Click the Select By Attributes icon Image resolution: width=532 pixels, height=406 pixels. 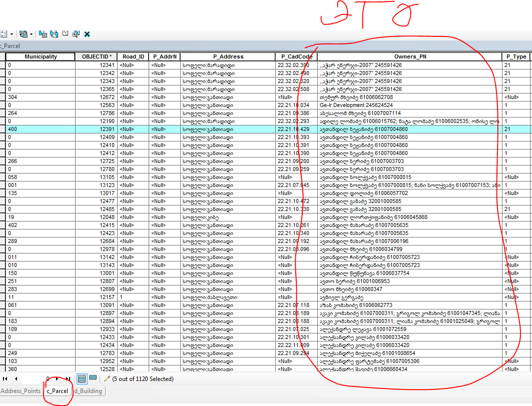[43, 34]
